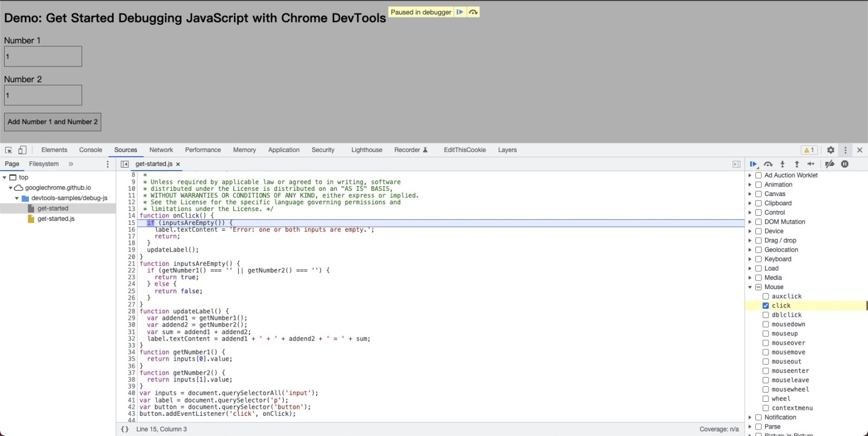This screenshot has width=868, height=436.
Task: Expand the Animation event category
Action: [x=751, y=184]
